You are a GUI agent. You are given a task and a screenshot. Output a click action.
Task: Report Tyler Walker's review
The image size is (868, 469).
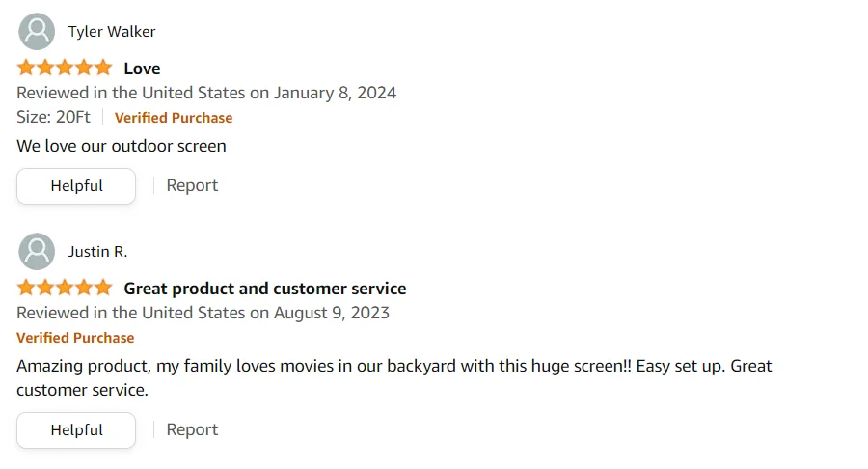pos(192,185)
